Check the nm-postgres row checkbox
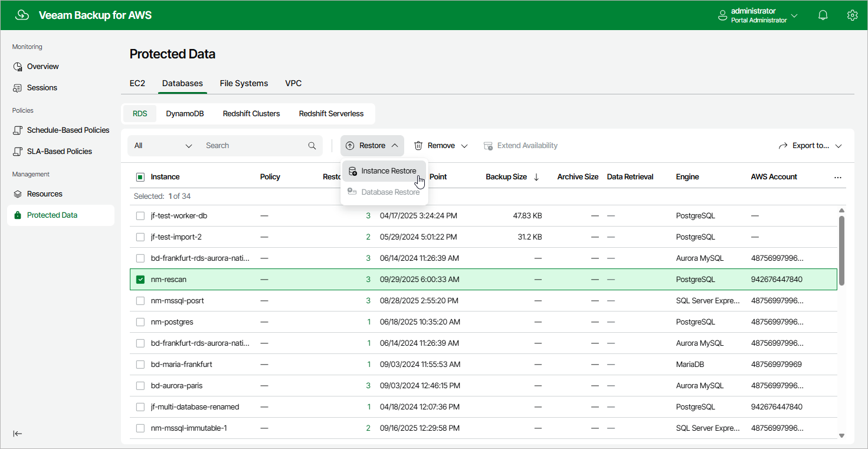 (140, 322)
